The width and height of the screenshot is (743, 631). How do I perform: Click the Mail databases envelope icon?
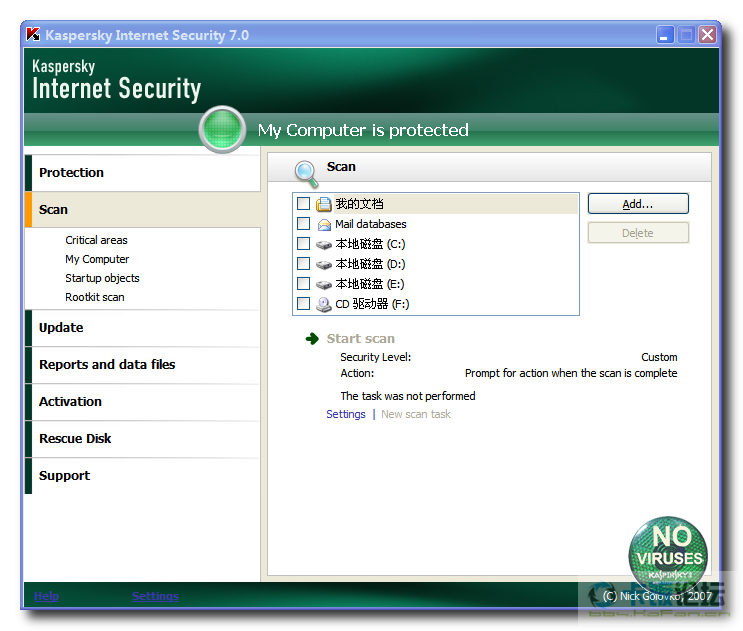pos(324,224)
